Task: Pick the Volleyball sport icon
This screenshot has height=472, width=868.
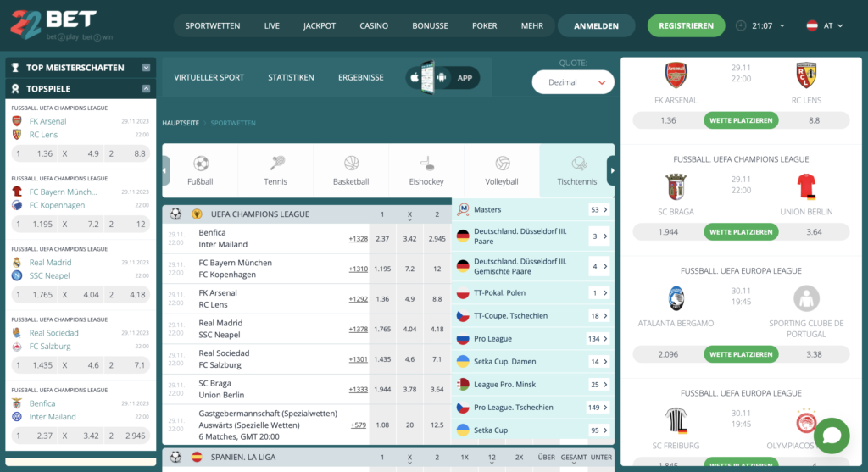Action: tap(502, 169)
